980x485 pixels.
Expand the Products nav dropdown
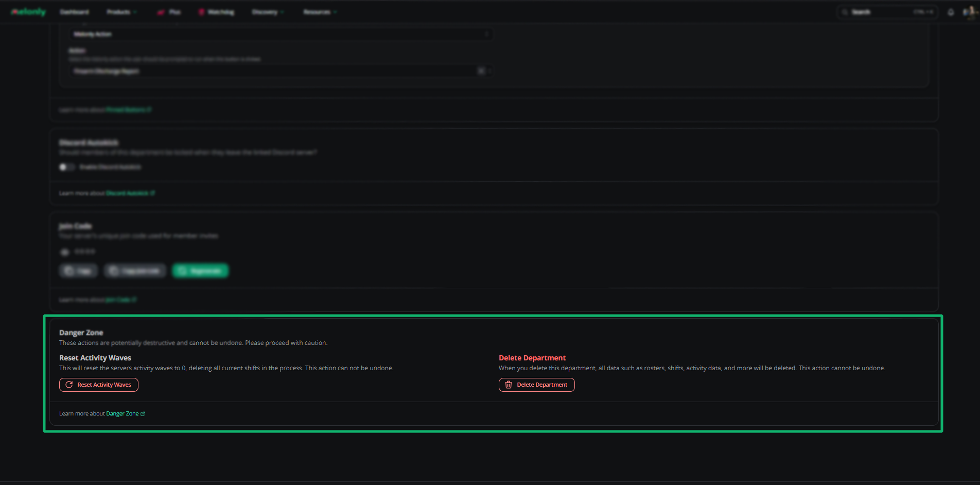tap(121, 12)
